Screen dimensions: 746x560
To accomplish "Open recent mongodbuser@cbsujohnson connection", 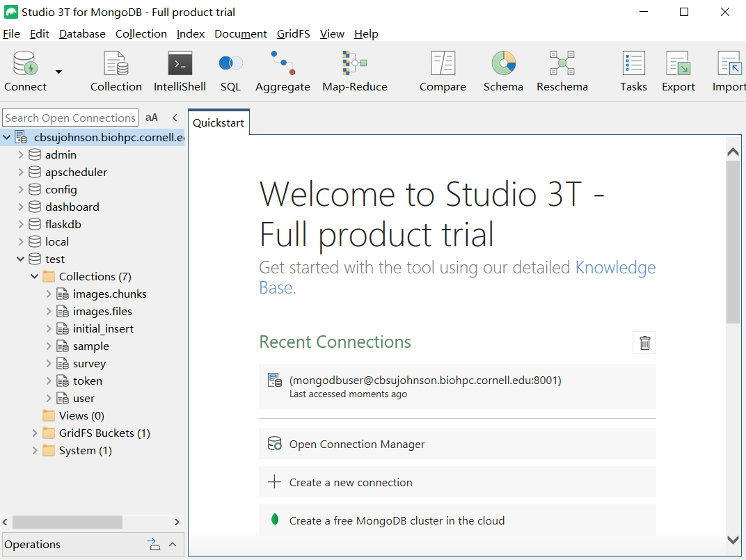I will (457, 386).
